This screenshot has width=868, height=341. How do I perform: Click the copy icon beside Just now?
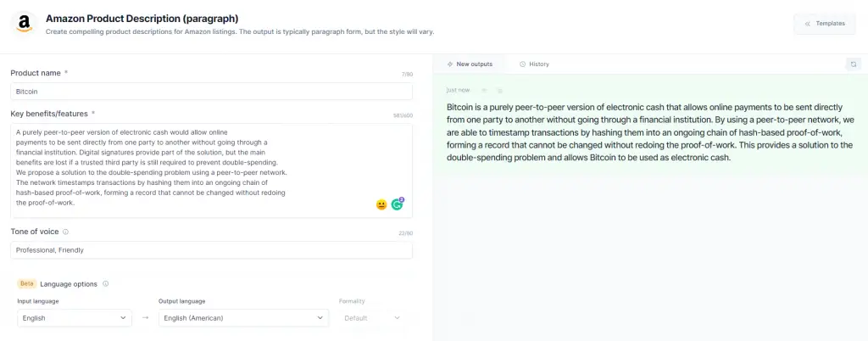[499, 90]
